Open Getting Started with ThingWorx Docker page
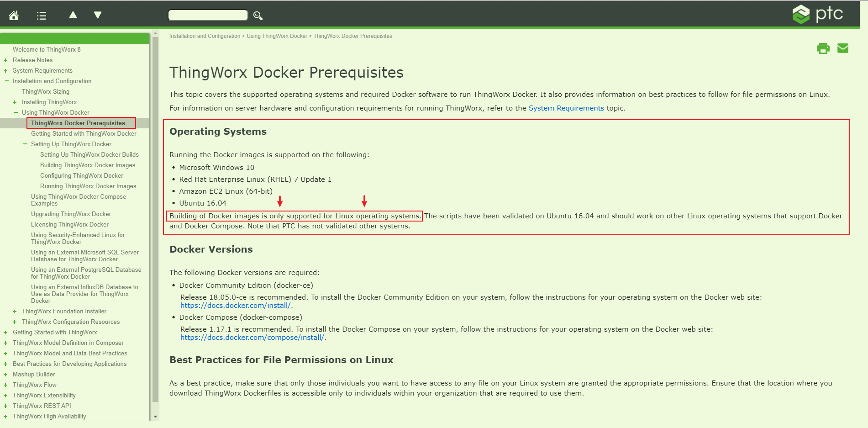Screen dimensions: 868x428 point(84,133)
